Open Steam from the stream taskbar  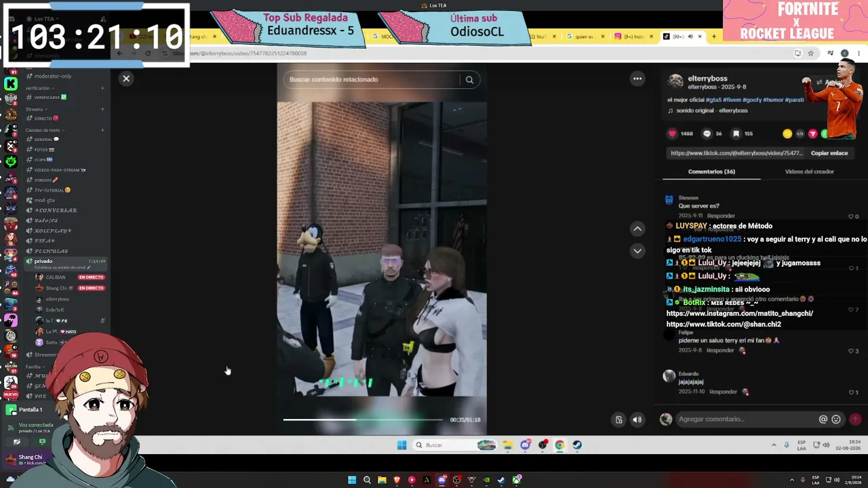tap(577, 445)
